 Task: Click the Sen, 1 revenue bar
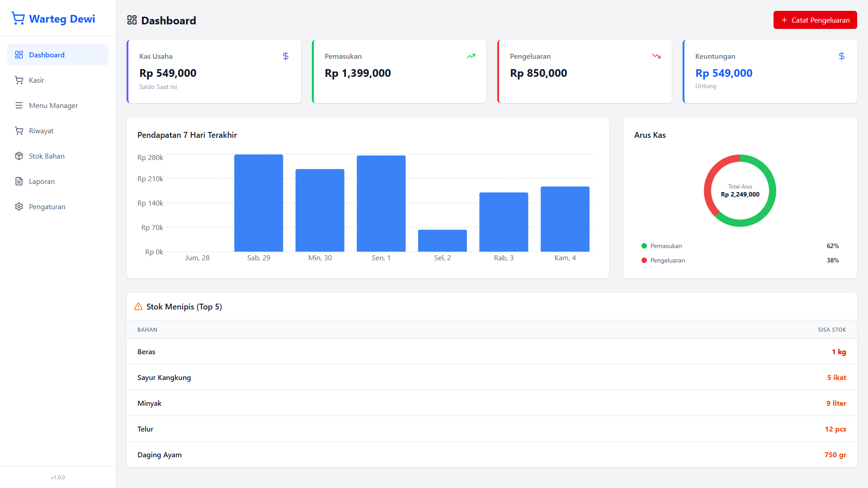381,203
